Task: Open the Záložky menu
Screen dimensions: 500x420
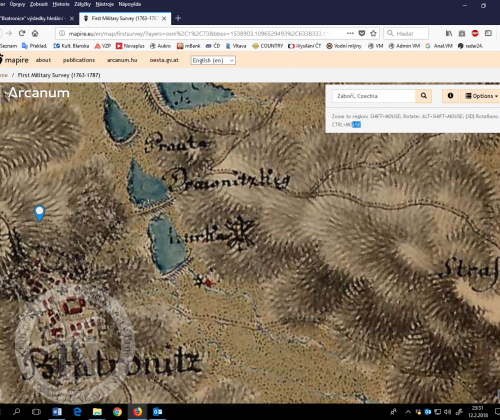Action: click(82, 4)
